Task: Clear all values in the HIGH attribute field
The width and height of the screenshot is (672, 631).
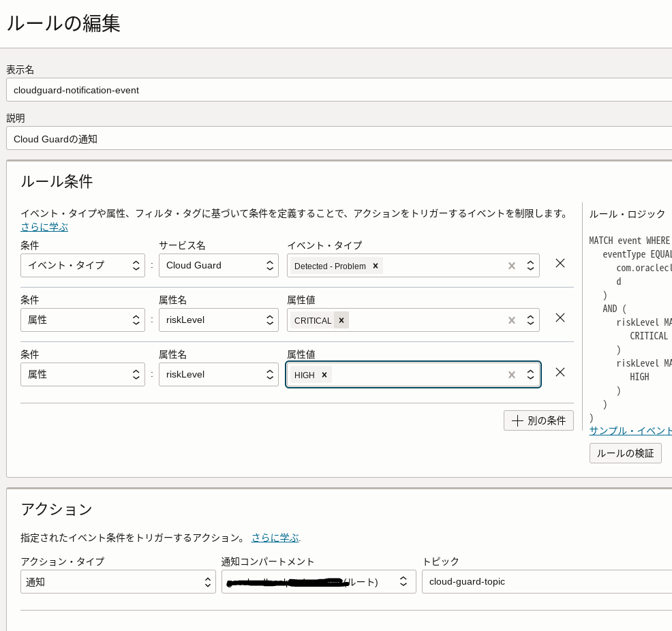Action: tap(511, 374)
